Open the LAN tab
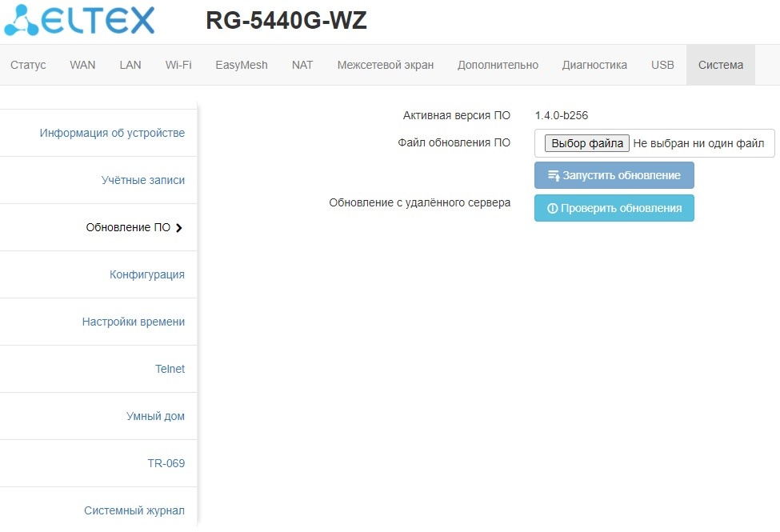 pyautogui.click(x=130, y=65)
